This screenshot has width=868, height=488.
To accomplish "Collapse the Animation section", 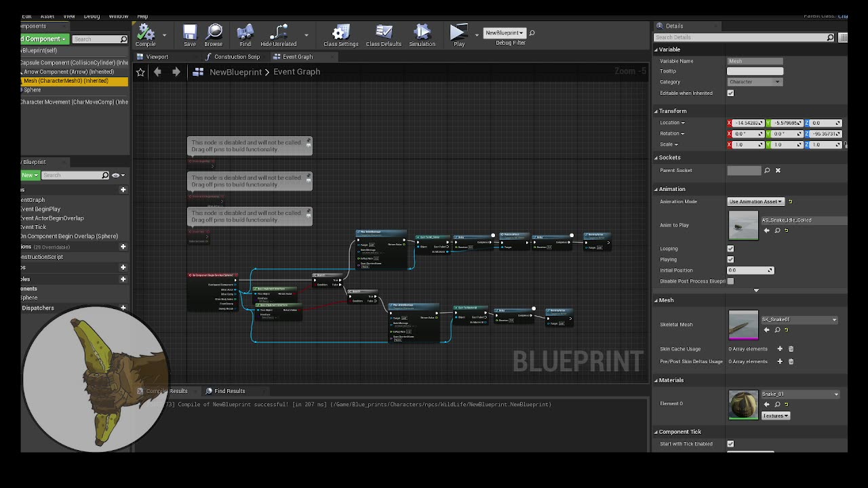I will click(656, 189).
